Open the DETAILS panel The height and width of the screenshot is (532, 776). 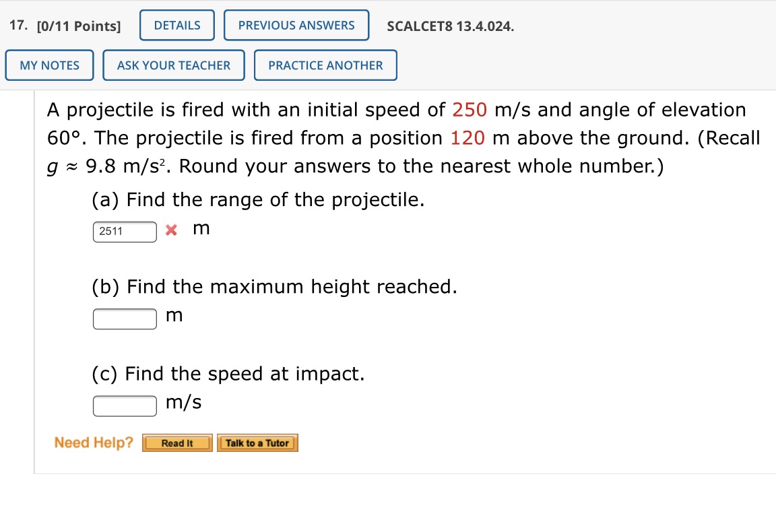tap(176, 25)
